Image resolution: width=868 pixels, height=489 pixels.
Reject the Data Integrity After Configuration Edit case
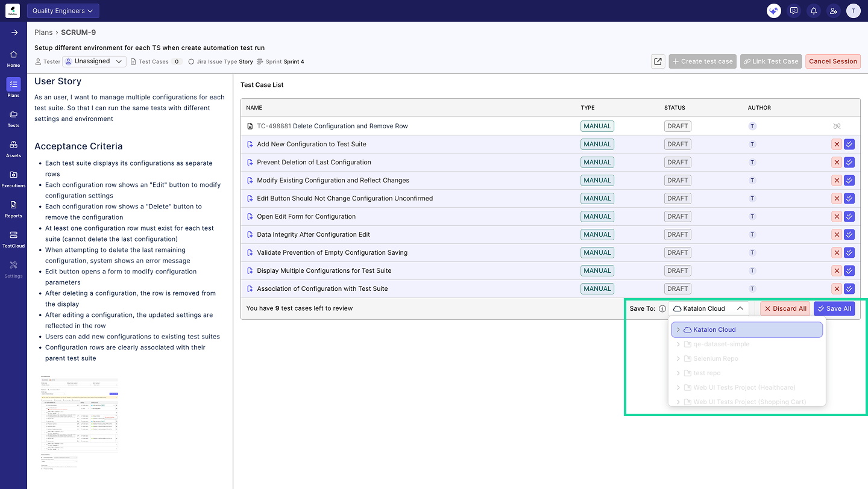coord(837,234)
